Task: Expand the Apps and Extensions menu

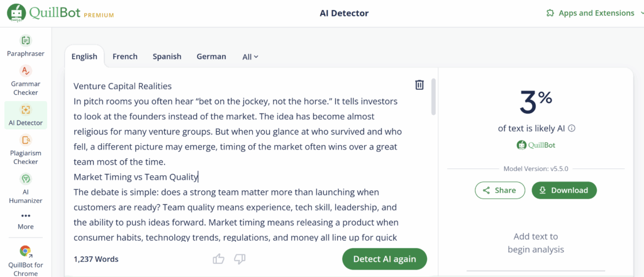Action: [x=591, y=13]
